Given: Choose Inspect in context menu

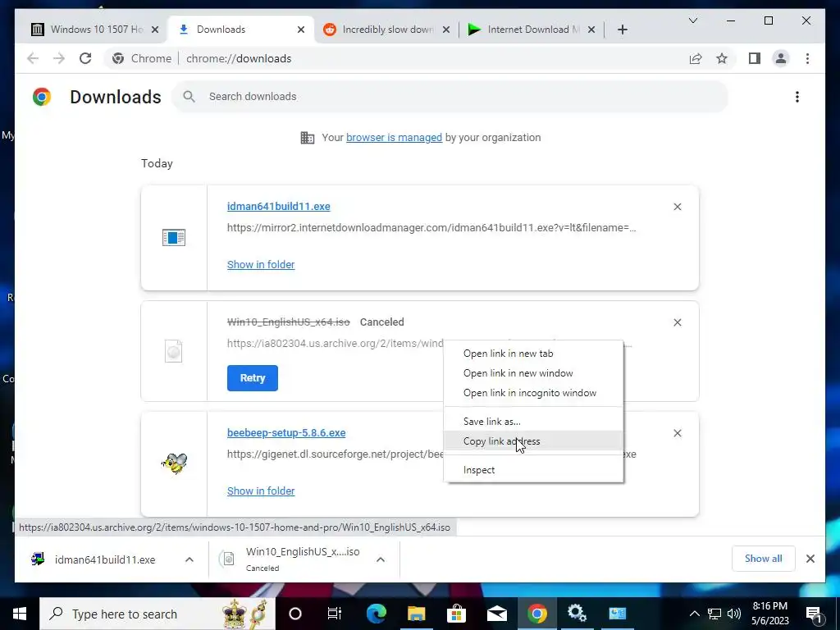Looking at the screenshot, I should (533, 470).
